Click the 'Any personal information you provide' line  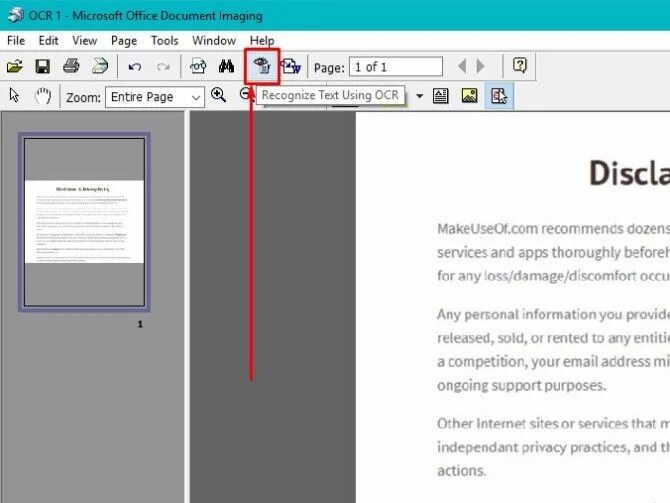pyautogui.click(x=553, y=315)
